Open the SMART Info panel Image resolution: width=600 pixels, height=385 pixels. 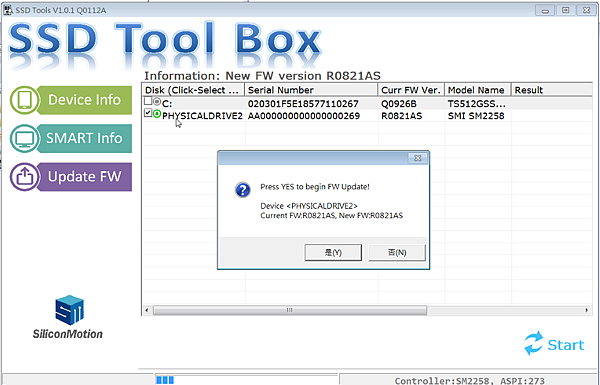[71, 138]
